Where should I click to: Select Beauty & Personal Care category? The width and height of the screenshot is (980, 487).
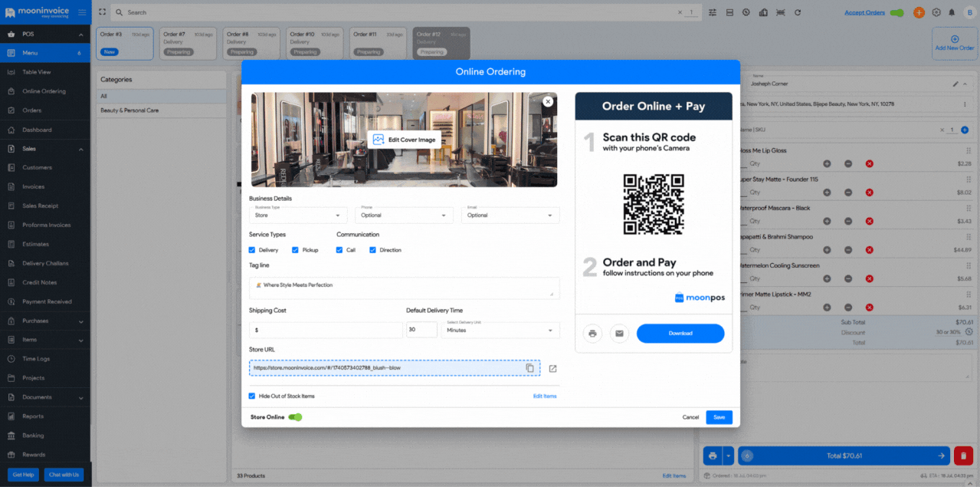tap(161, 110)
